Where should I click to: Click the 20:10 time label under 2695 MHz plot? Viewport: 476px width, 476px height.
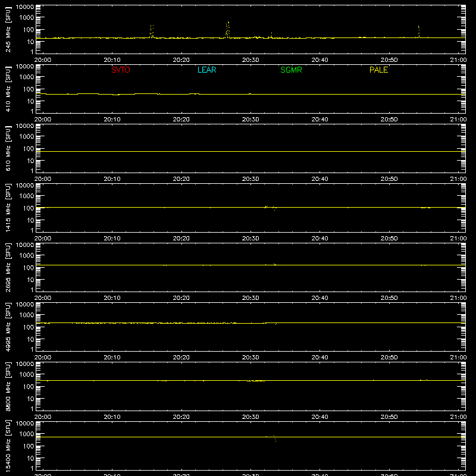click(x=112, y=298)
